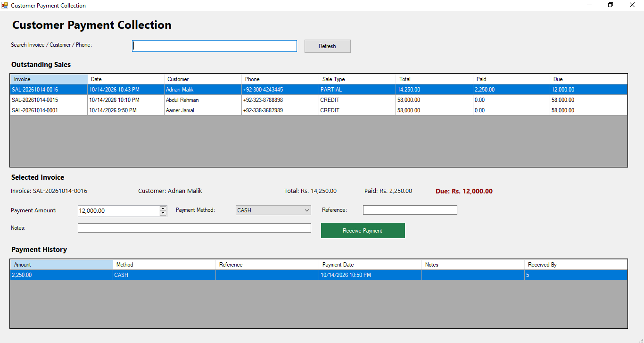The image size is (644, 343).
Task: Select invoice SAL-20261014-0001 row
Action: coord(319,110)
